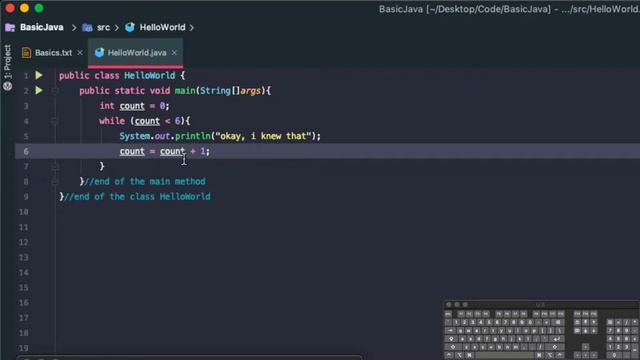Screen dimensions: 640x360
Task: Click the class keyword on line 1
Action: 107,76
